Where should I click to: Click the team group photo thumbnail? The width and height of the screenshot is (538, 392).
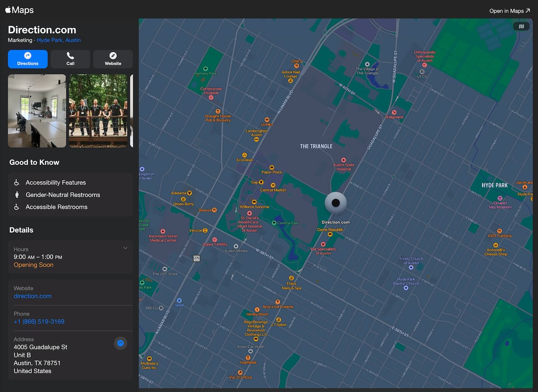98,111
